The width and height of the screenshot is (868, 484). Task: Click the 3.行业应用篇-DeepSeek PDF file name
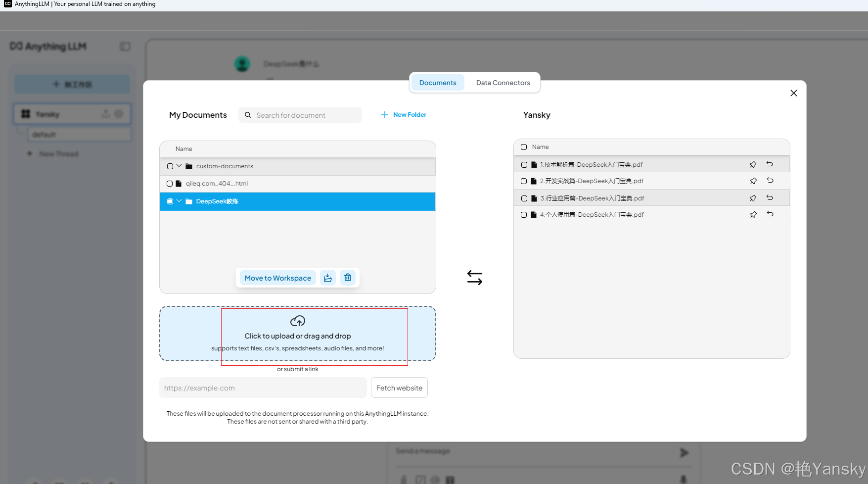592,198
